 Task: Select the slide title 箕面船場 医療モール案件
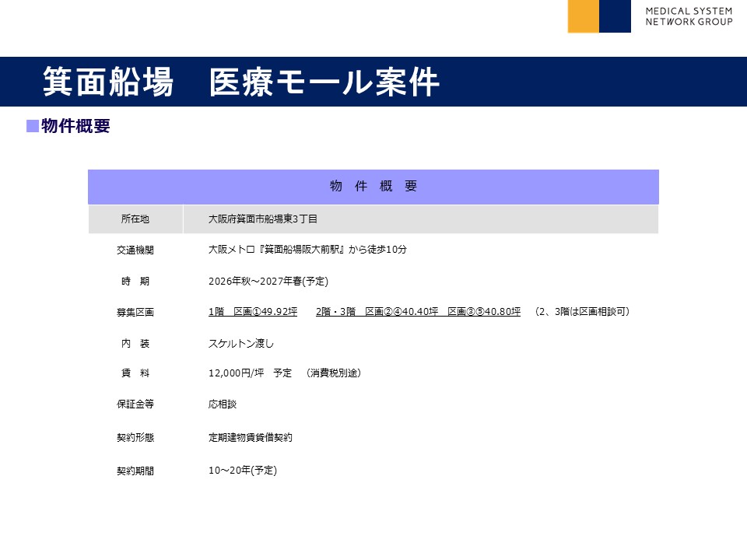(241, 82)
